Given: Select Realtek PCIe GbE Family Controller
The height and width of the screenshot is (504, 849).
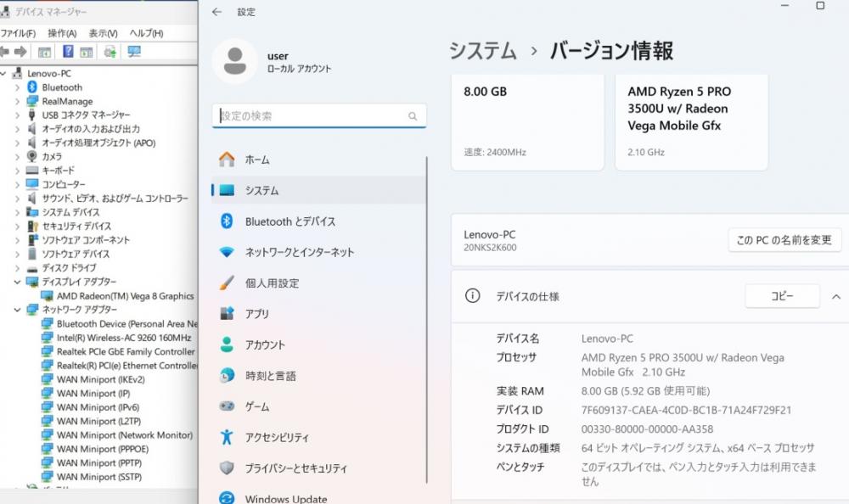Looking at the screenshot, I should point(126,351).
